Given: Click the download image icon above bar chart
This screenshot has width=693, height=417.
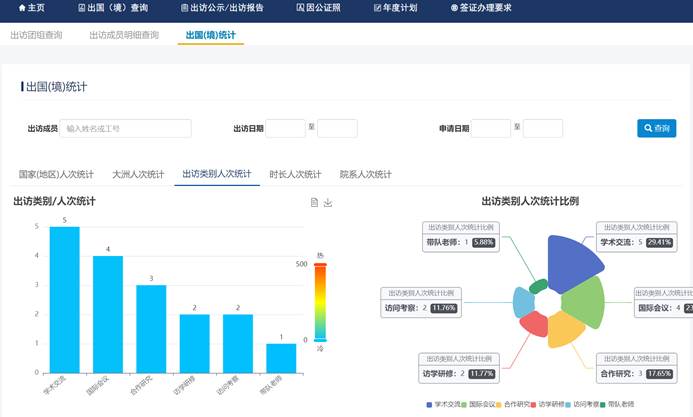Looking at the screenshot, I should [328, 202].
